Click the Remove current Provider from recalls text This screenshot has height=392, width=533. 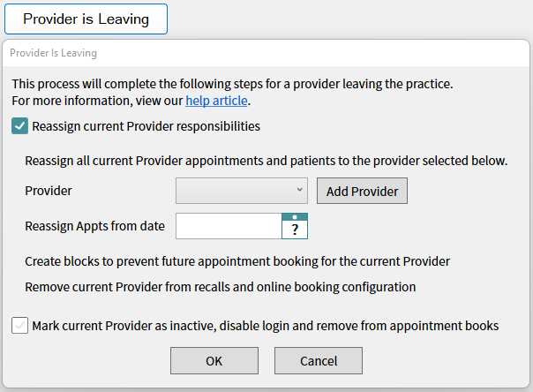point(220,286)
